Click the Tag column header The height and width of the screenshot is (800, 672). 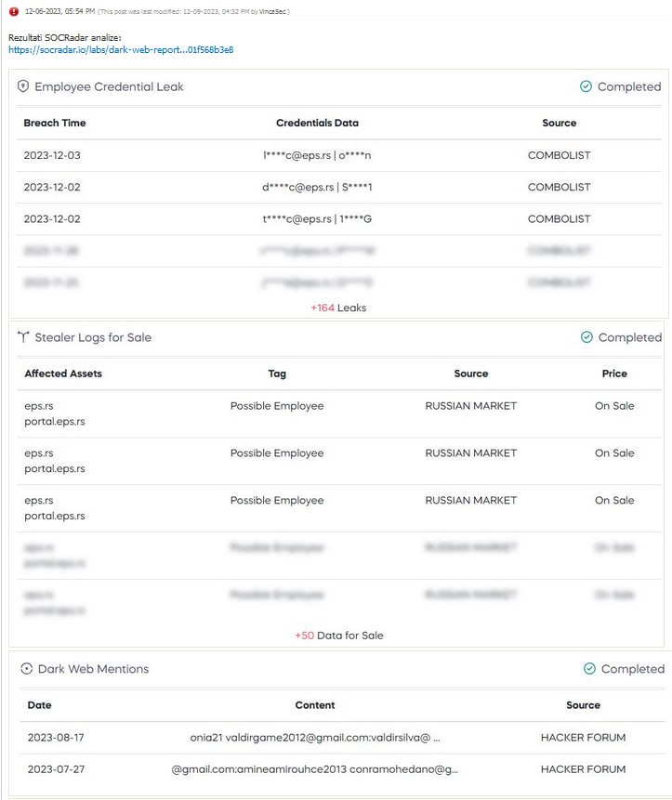pos(277,374)
